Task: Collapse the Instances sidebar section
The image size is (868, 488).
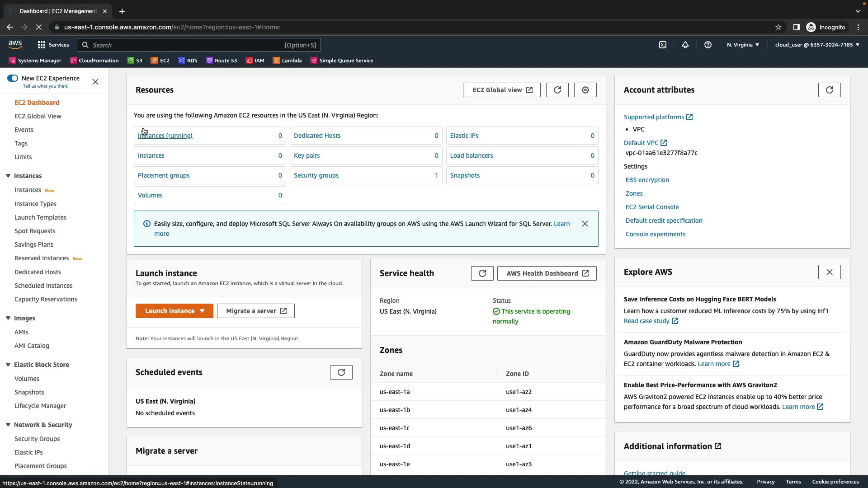Action: point(8,176)
